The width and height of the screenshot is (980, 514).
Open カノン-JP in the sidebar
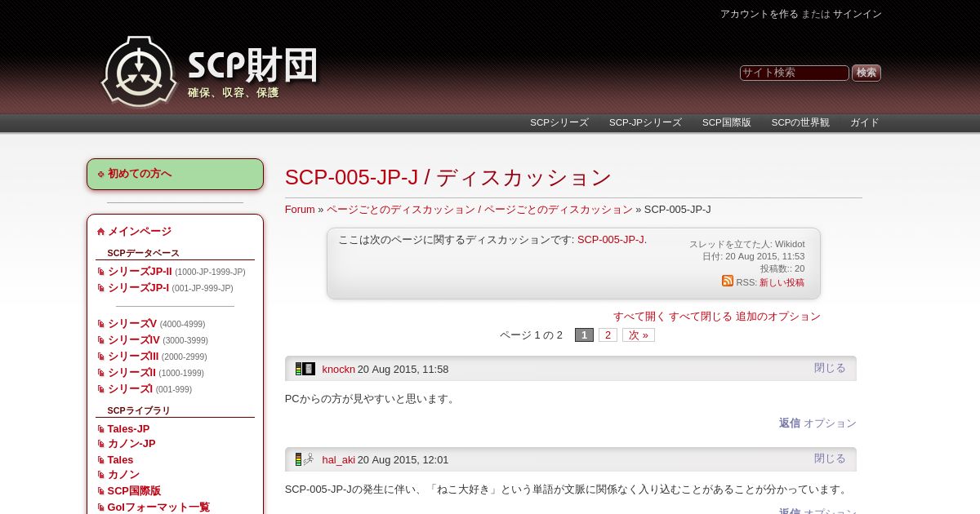pyautogui.click(x=131, y=444)
